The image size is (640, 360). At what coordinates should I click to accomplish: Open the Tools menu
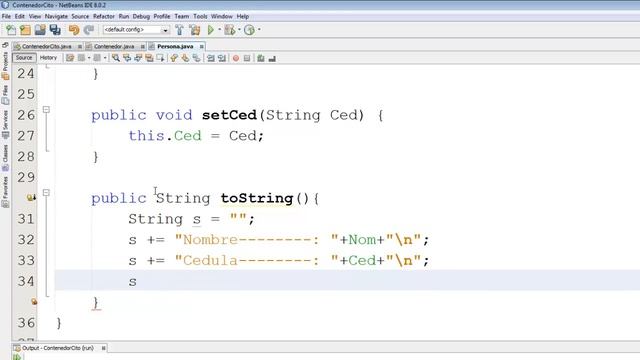(200, 16)
